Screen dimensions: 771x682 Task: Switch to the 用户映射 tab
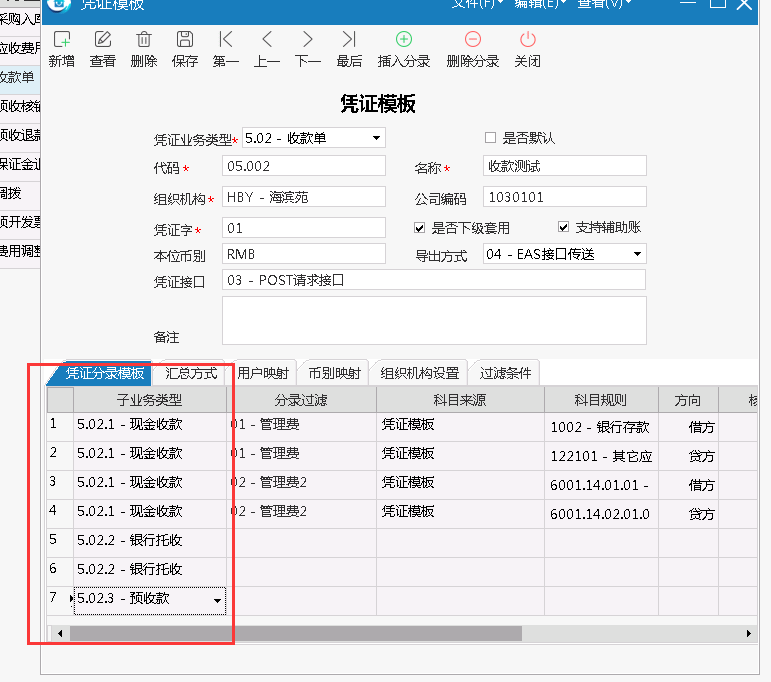[x=263, y=374]
